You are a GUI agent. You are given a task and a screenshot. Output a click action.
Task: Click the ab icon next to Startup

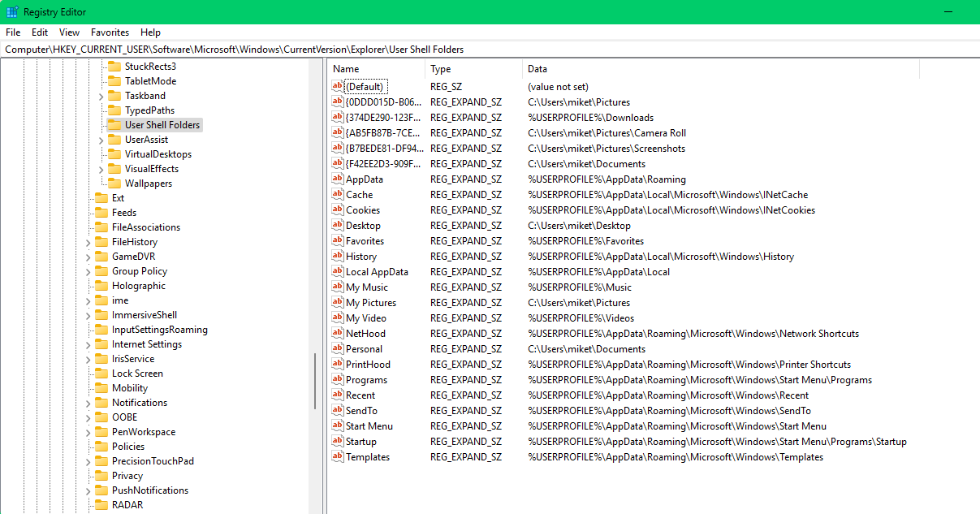pyautogui.click(x=339, y=441)
